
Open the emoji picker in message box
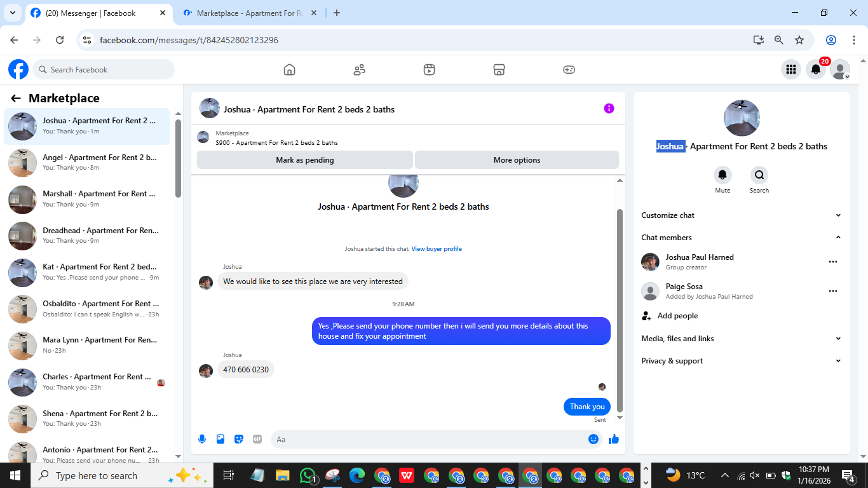(x=593, y=439)
